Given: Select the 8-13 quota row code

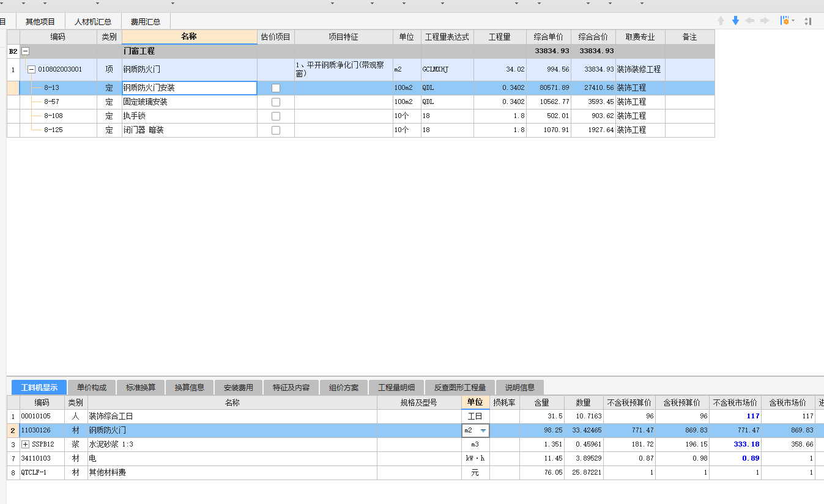Looking at the screenshot, I should [x=51, y=88].
